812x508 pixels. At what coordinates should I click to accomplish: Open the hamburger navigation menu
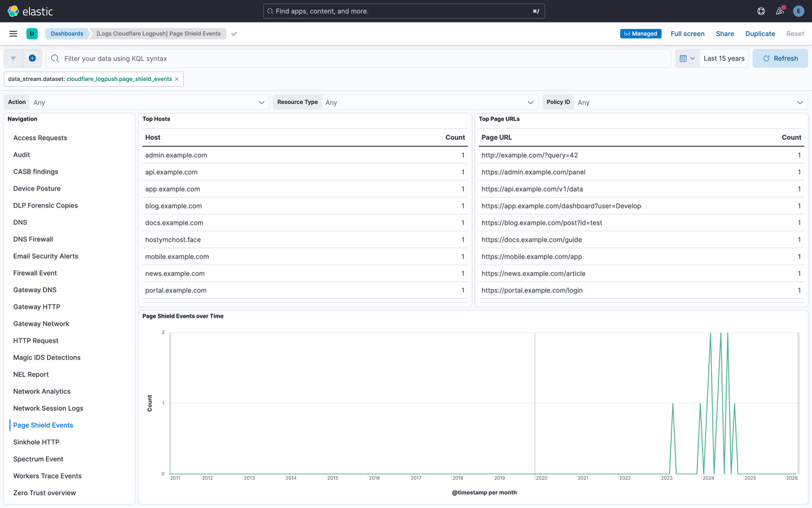pyautogui.click(x=13, y=34)
